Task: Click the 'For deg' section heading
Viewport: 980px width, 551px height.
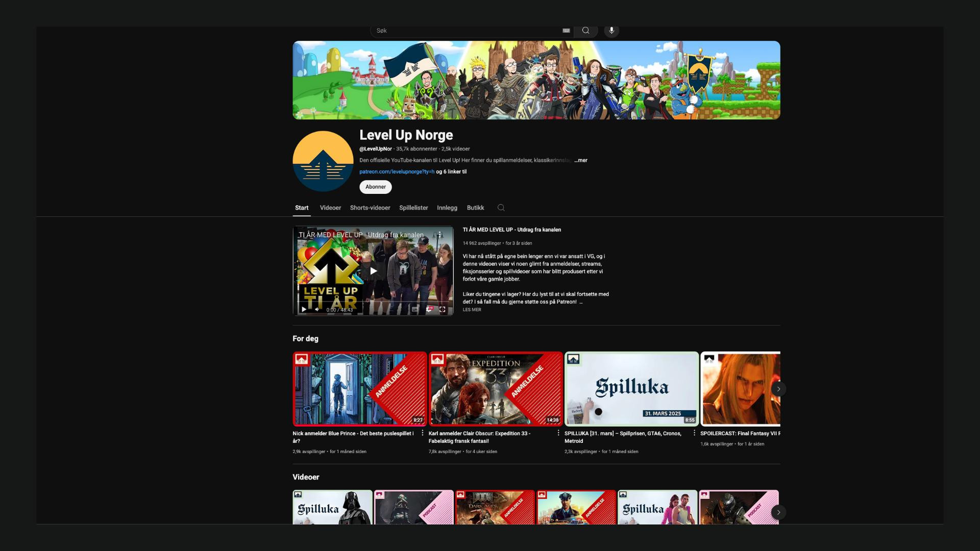Action: (x=305, y=338)
